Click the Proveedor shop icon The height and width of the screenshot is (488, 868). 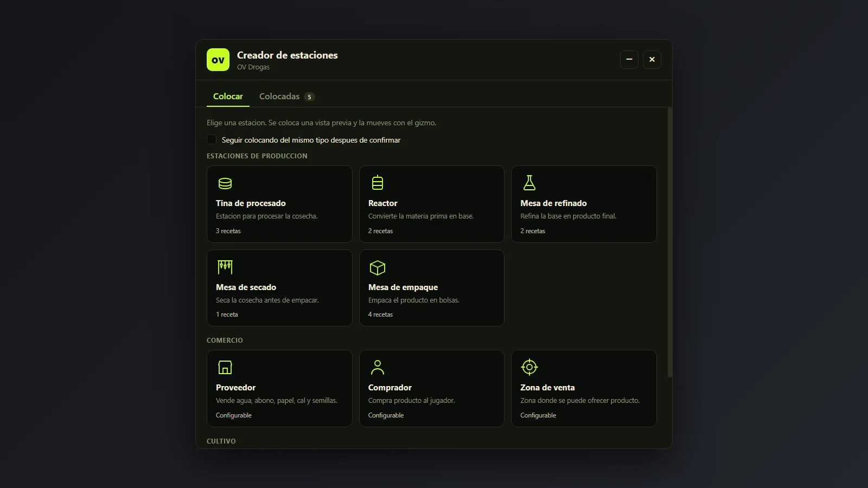point(225,367)
